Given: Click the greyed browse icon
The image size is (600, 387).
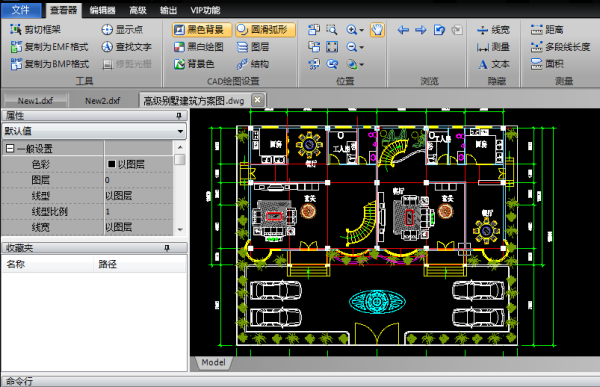Looking at the screenshot, I should [x=457, y=29].
